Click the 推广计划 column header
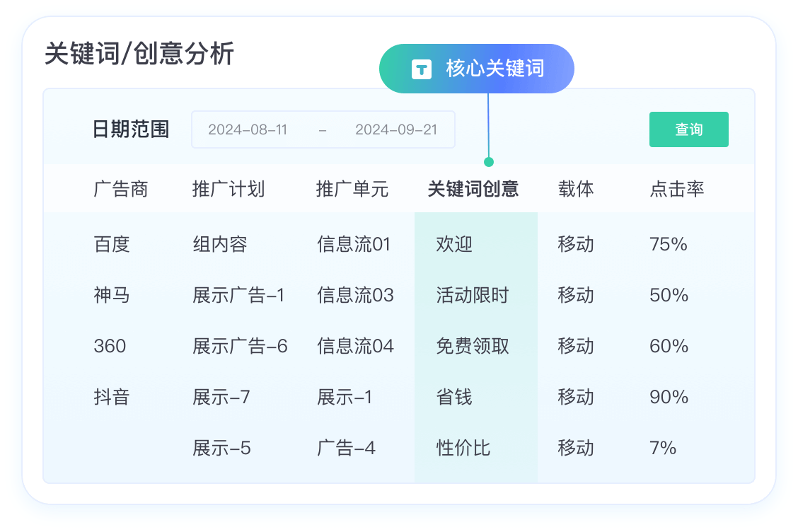This screenshot has height=532, width=798. click(228, 189)
